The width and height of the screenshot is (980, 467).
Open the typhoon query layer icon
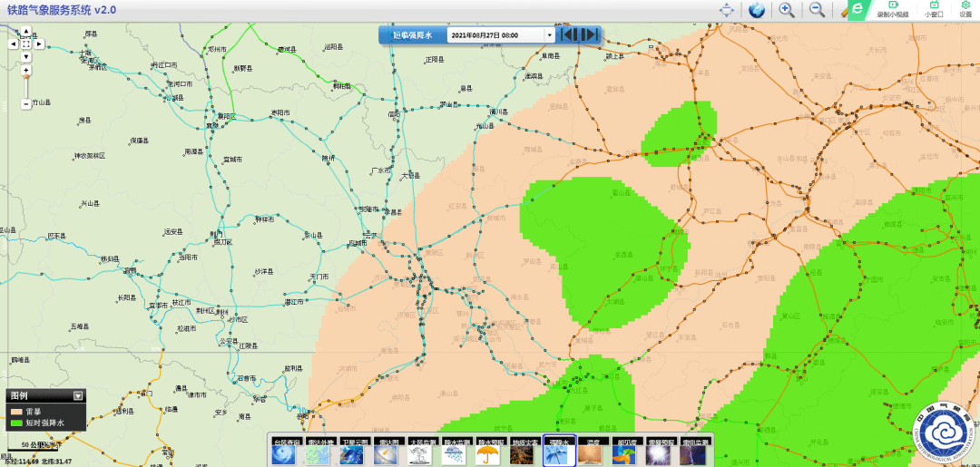point(284,453)
